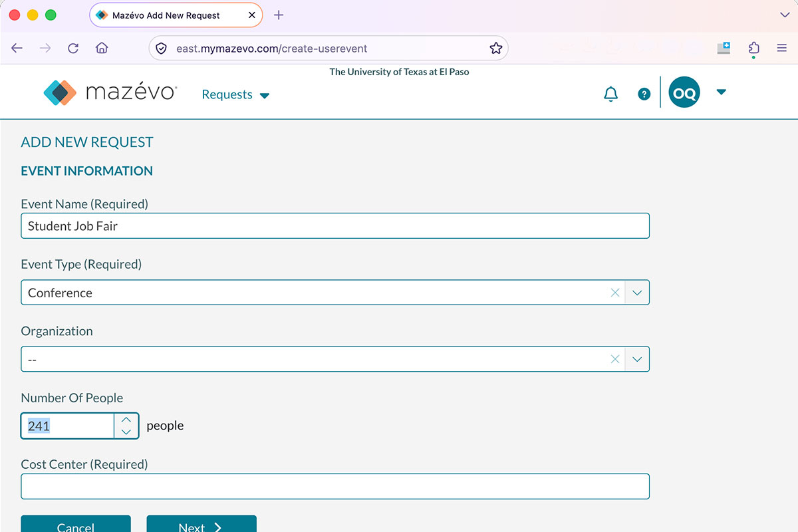Open the help question mark icon

pos(644,94)
